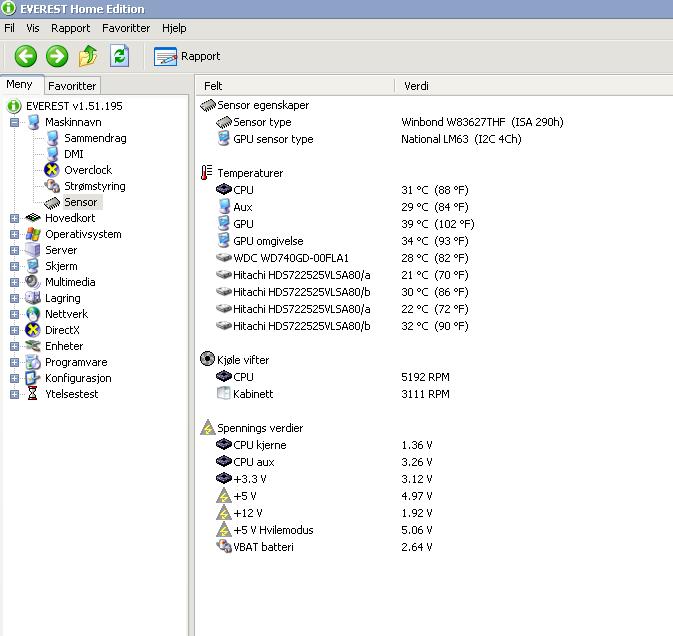Click the Enheter devices icon
Viewport: 673px width, 636px height.
[x=33, y=346]
